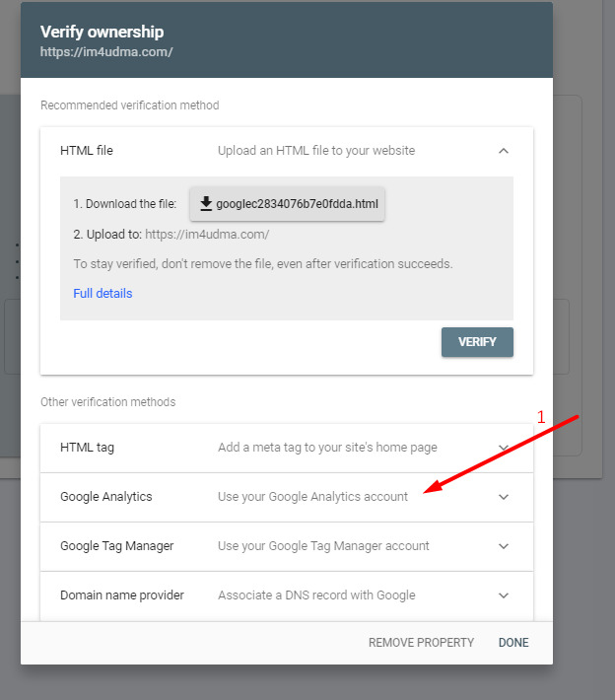
Task: Select the Google Tag Manager row label
Action: pos(117,545)
